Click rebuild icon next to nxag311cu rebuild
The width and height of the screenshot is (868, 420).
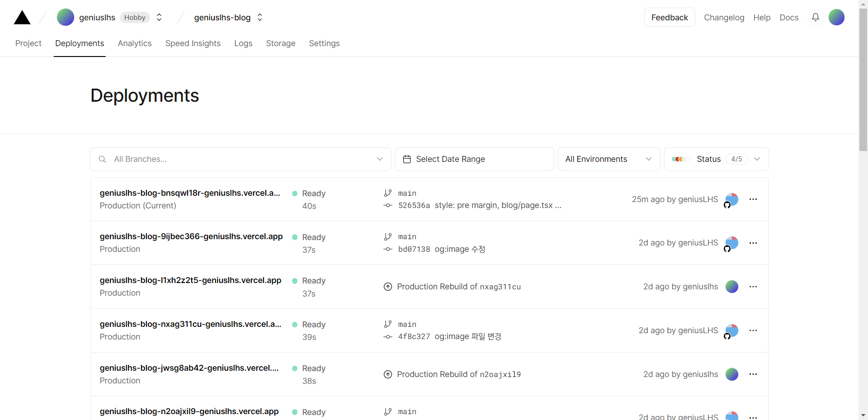tap(387, 287)
